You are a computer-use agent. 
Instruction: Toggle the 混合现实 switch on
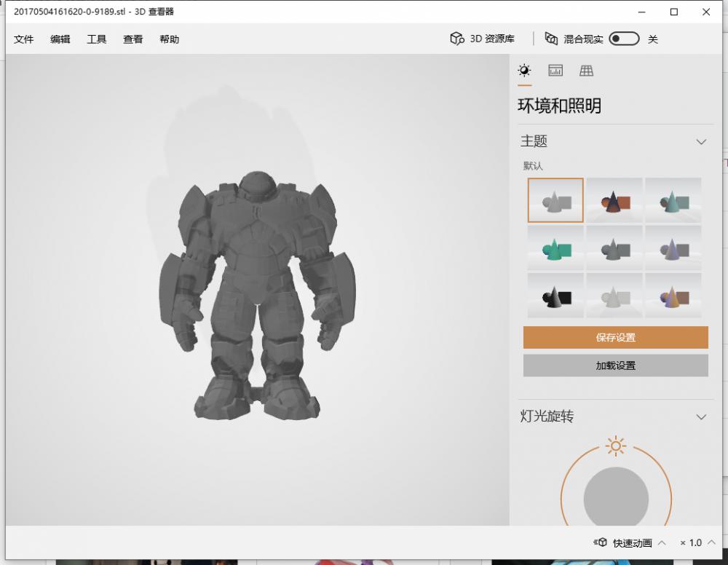coord(624,39)
